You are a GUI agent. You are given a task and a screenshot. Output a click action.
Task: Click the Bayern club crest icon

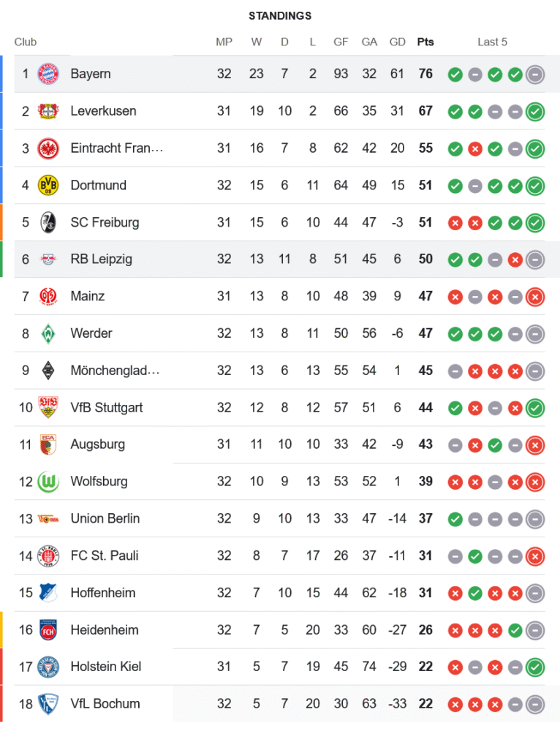[48, 74]
